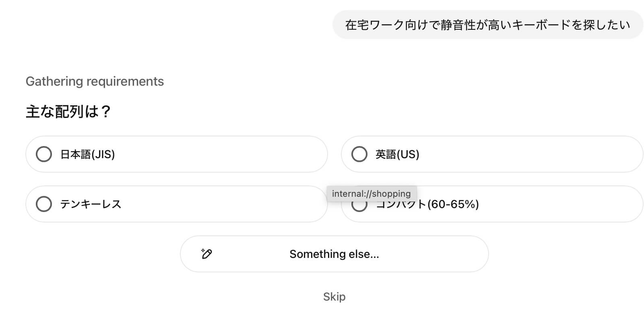This screenshot has height=309, width=644.
Task: Click the 主な配列は？ question text
Action: click(68, 111)
